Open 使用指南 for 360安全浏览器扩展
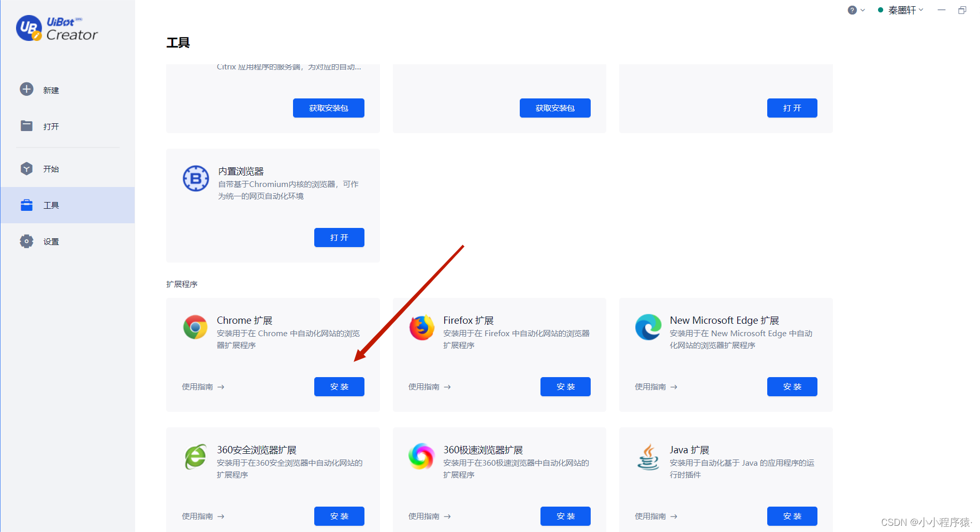 point(203,516)
